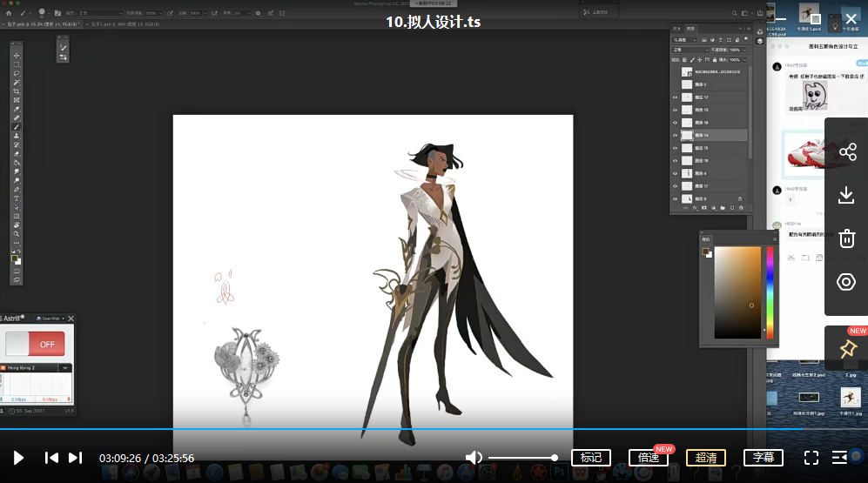The height and width of the screenshot is (483, 868).
Task: Click the share icon on the right sidebar
Action: (x=847, y=153)
